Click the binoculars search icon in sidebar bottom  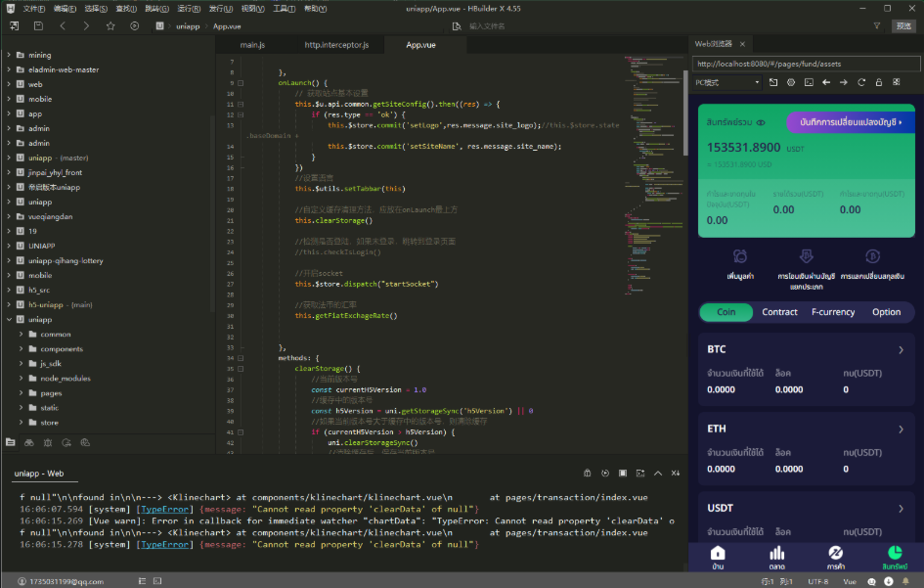pyautogui.click(x=29, y=442)
